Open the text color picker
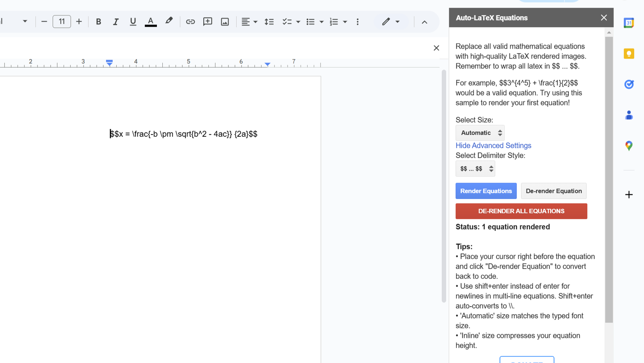The height and width of the screenshot is (363, 644). pos(151,22)
